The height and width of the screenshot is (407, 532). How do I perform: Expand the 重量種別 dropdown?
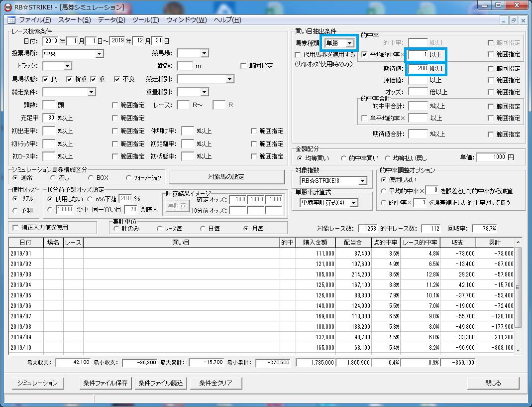coord(204,92)
